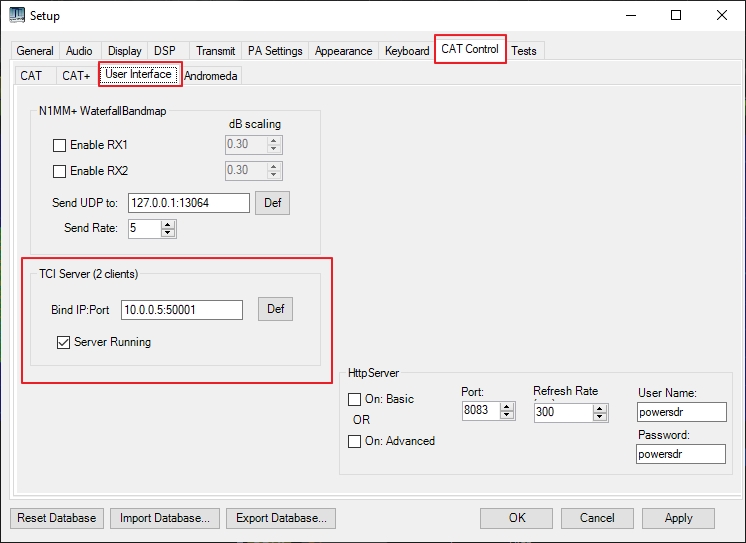This screenshot has width=746, height=543.
Task: Increase the Send Rate spinner value
Action: tap(168, 225)
